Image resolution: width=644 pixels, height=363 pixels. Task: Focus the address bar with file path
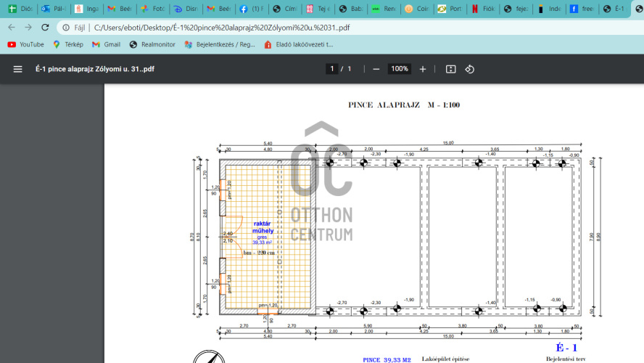(222, 28)
